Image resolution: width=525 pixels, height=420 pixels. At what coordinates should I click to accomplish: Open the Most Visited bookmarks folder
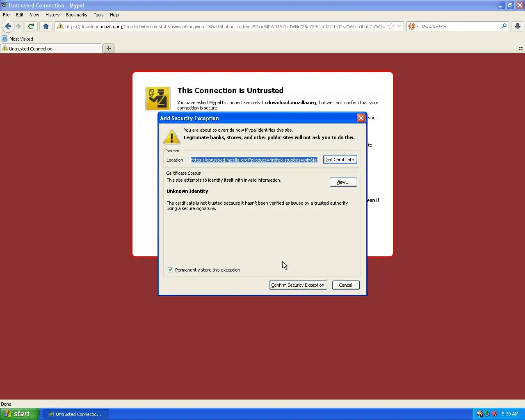[17, 39]
